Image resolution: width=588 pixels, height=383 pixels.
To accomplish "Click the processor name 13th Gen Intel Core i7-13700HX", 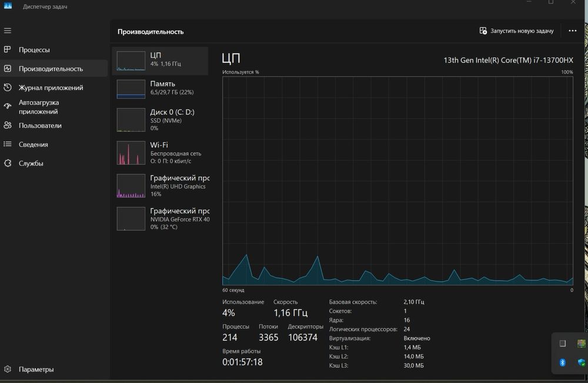I will click(x=508, y=60).
